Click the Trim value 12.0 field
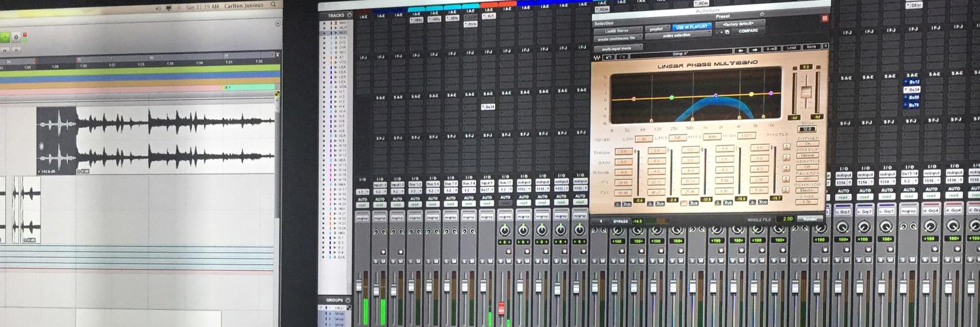The width and height of the screenshot is (980, 327). click(808, 129)
